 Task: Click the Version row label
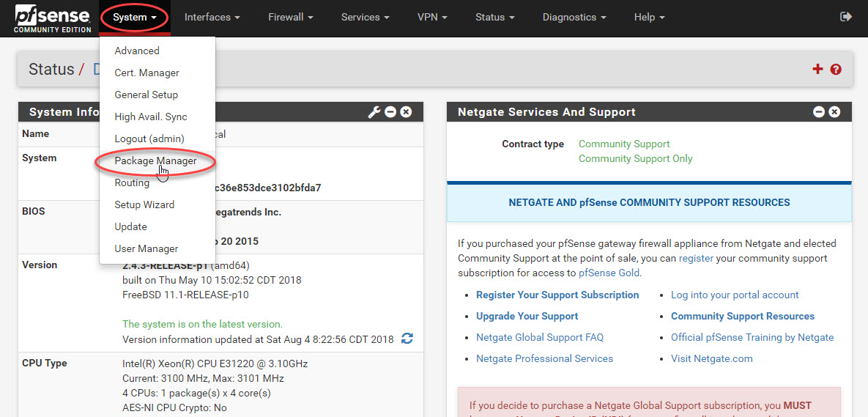(x=40, y=265)
